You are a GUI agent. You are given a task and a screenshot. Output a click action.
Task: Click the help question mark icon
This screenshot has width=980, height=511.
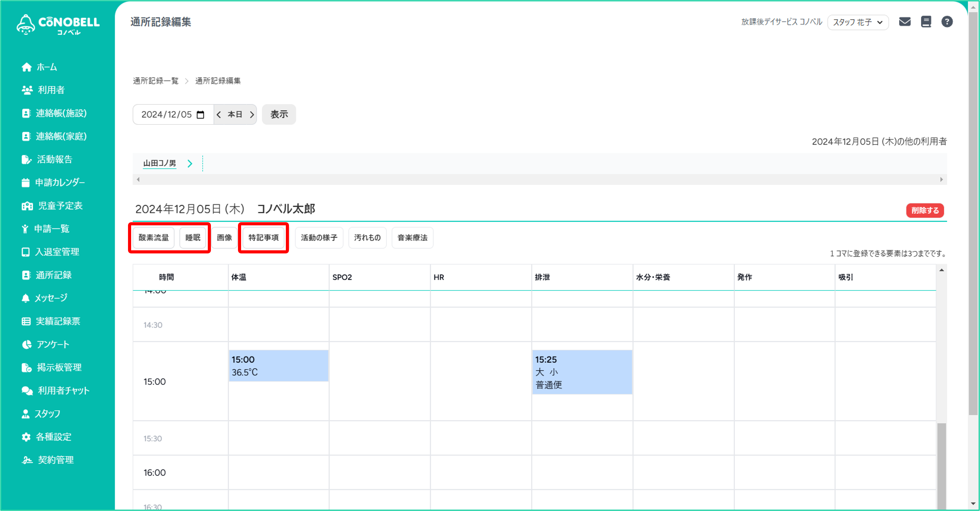point(947,22)
